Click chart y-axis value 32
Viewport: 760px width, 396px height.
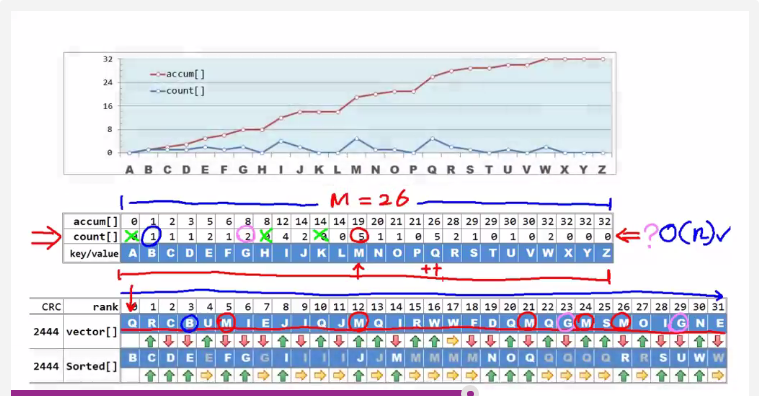(108, 59)
